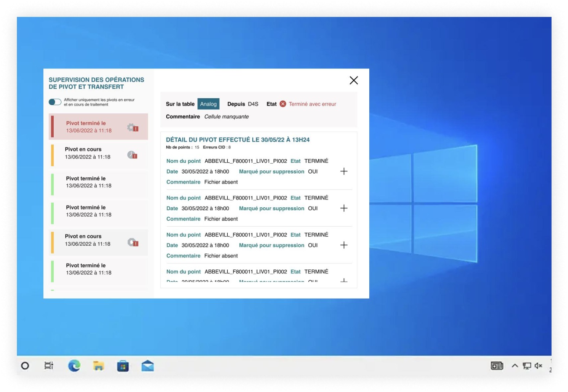The width and height of the screenshot is (568, 392).
Task: Open Task View from the taskbar
Action: [49, 366]
